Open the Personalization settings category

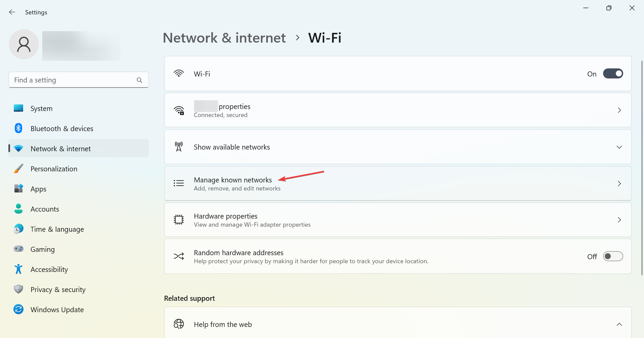[54, 169]
